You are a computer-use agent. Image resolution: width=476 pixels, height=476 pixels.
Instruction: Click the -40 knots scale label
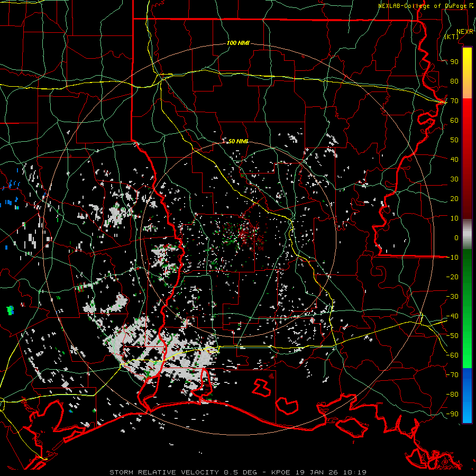pyautogui.click(x=452, y=316)
